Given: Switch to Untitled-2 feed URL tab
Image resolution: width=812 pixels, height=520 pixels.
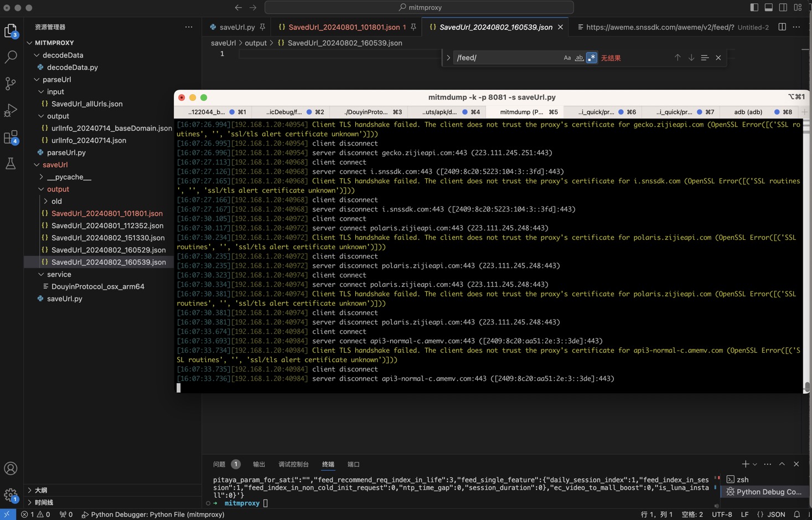Looking at the screenshot, I should (x=673, y=27).
